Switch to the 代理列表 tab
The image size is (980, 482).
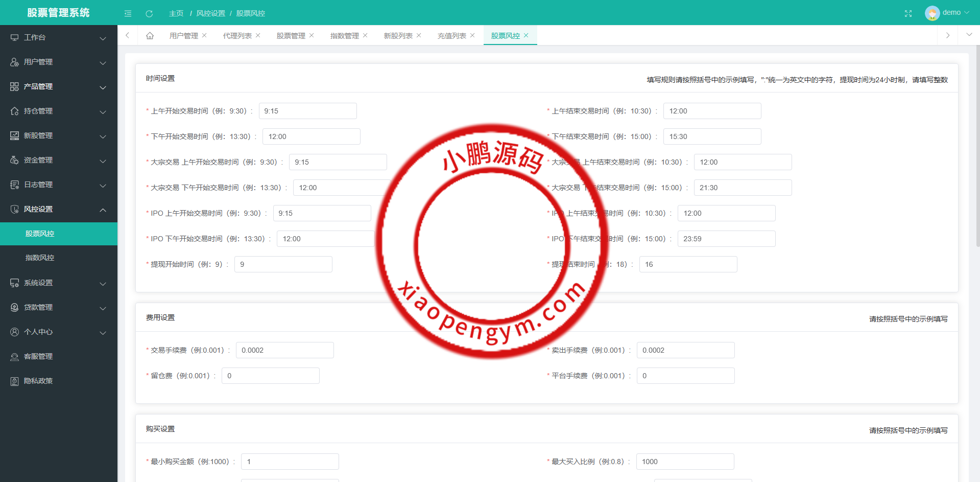pos(237,35)
